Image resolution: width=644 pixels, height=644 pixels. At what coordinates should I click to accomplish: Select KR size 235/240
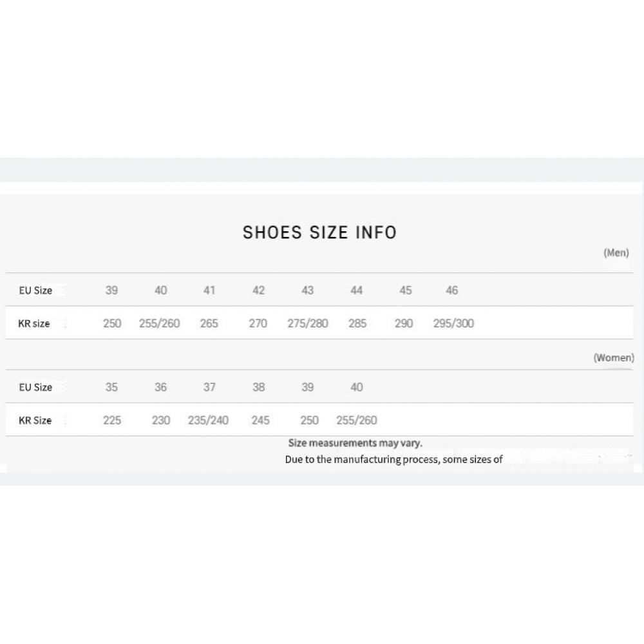pos(208,421)
